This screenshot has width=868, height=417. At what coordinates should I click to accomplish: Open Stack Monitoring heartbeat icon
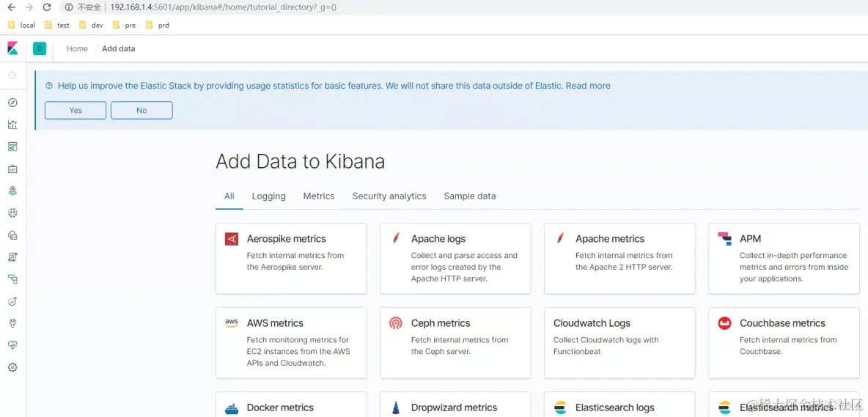[12, 345]
